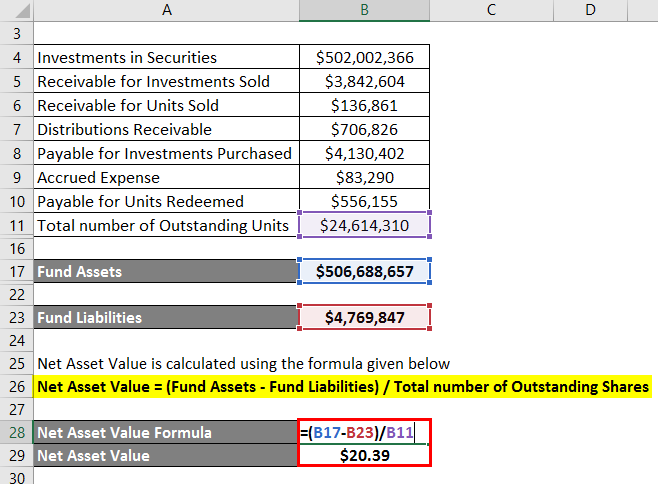
Task: Select value $136,861
Action: click(x=364, y=105)
